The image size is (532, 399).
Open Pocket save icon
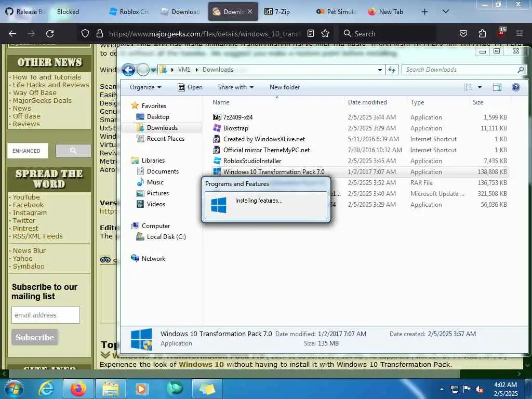pos(463,33)
